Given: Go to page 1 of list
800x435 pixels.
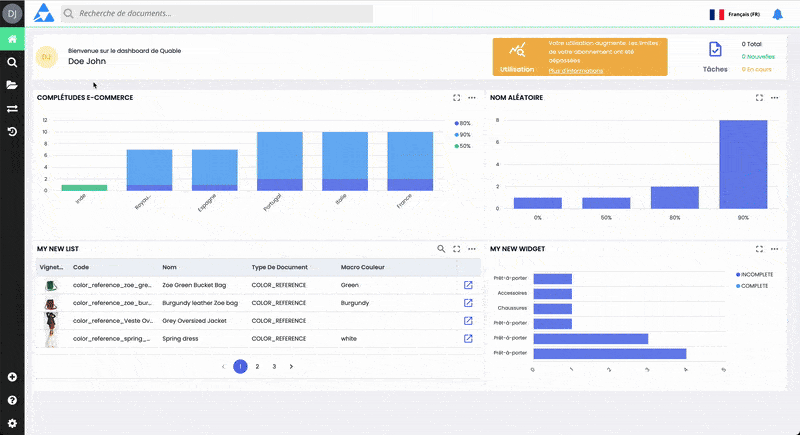Looking at the screenshot, I should coord(240,366).
